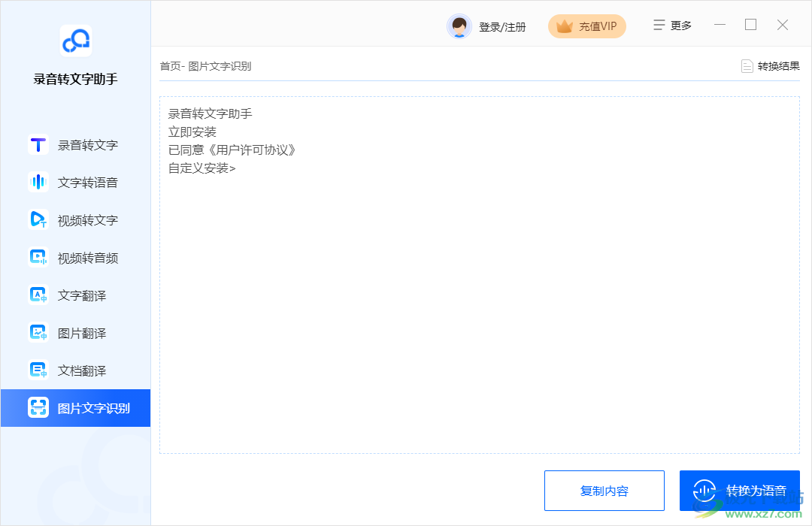Screen dimensions: 812x526
Task: Open 文字翻译 using its translation icon
Action: tap(38, 295)
